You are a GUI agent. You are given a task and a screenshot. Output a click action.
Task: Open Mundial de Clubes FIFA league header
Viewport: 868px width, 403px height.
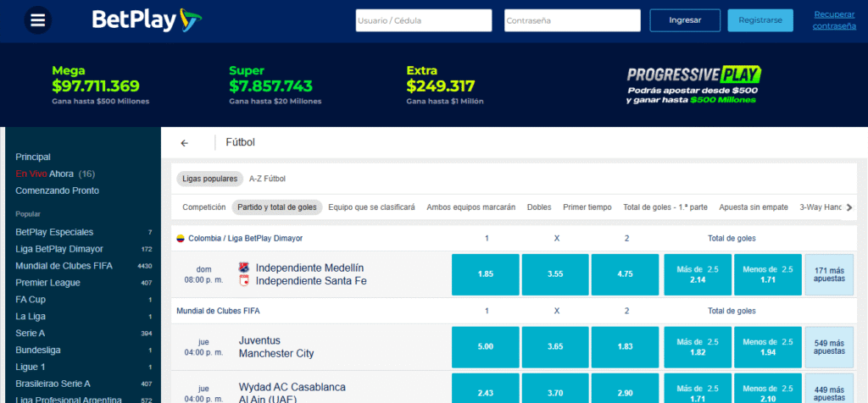[218, 312]
